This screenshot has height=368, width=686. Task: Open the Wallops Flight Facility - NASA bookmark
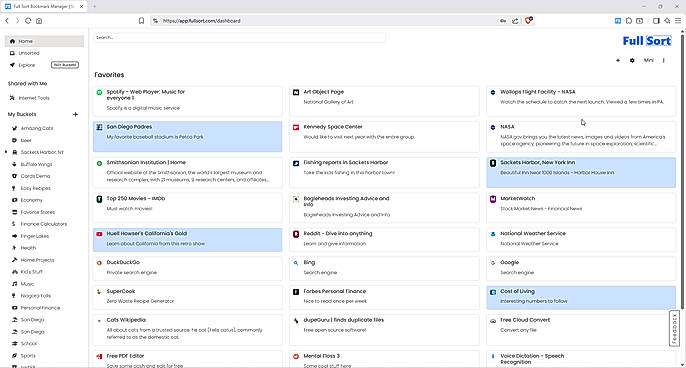pyautogui.click(x=581, y=101)
